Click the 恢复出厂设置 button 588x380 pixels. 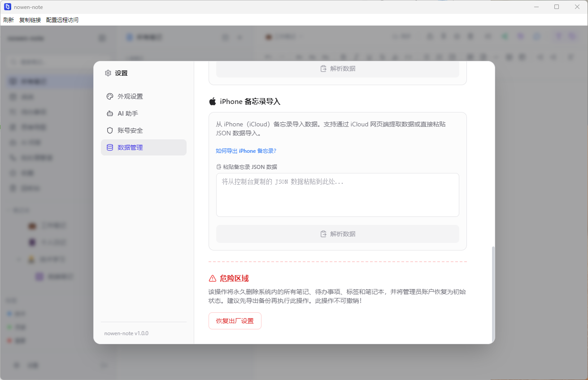coord(235,321)
